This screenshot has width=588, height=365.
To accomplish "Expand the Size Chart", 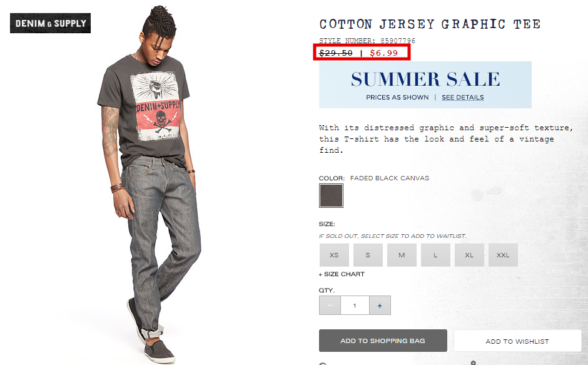I will pos(342,274).
